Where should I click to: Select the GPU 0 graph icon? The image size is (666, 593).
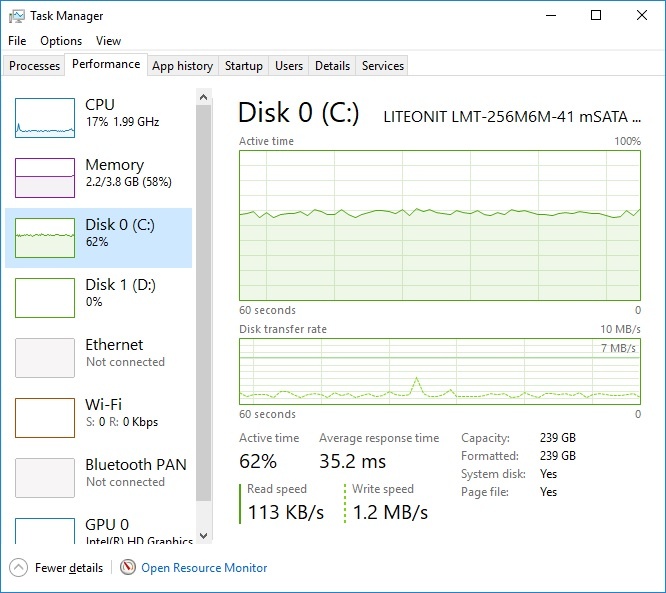click(x=45, y=531)
